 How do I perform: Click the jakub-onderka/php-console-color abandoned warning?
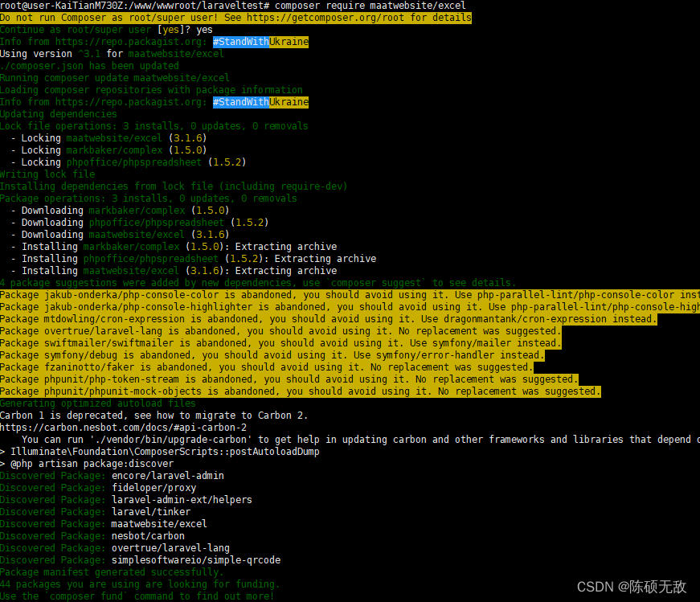(x=350, y=295)
